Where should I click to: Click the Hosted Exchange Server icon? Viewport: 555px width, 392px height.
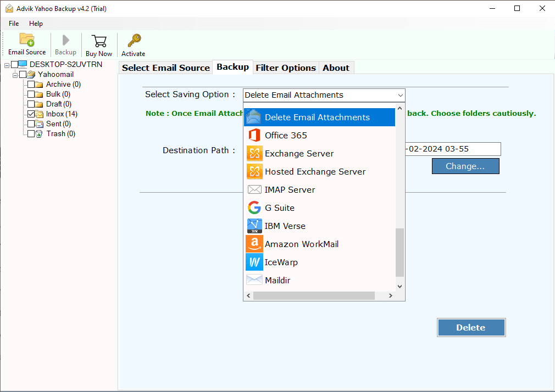254,172
